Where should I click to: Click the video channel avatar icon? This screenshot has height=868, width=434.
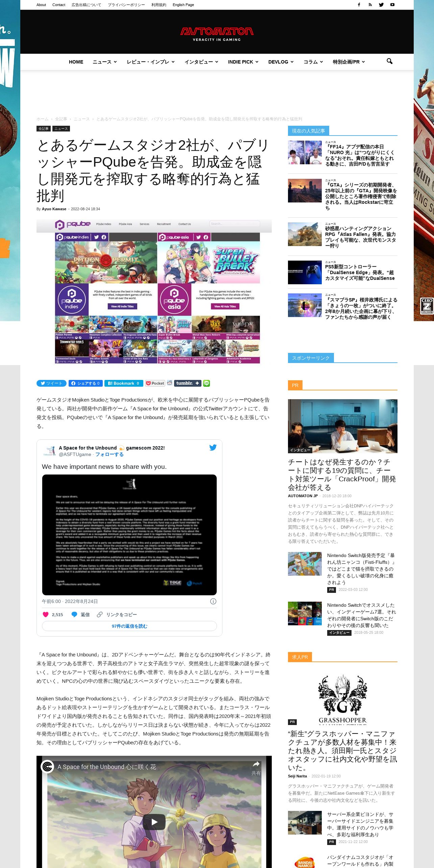click(x=47, y=767)
